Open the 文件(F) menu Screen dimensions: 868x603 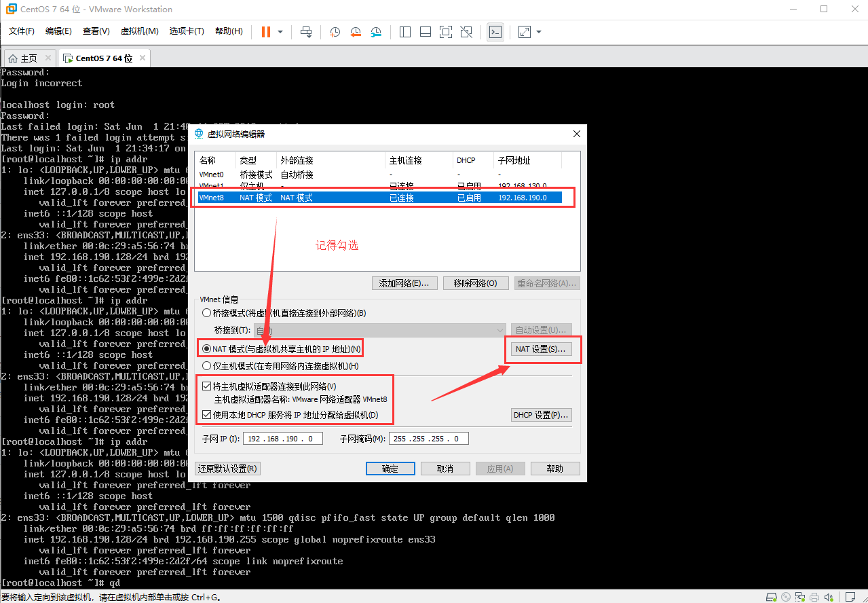22,31
